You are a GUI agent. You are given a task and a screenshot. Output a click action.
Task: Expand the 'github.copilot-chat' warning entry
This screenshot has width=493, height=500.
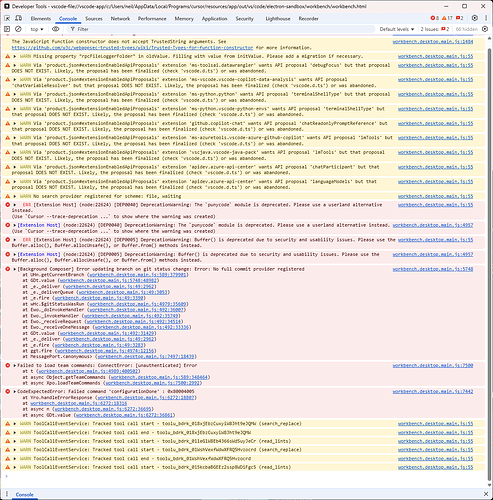coord(15,123)
